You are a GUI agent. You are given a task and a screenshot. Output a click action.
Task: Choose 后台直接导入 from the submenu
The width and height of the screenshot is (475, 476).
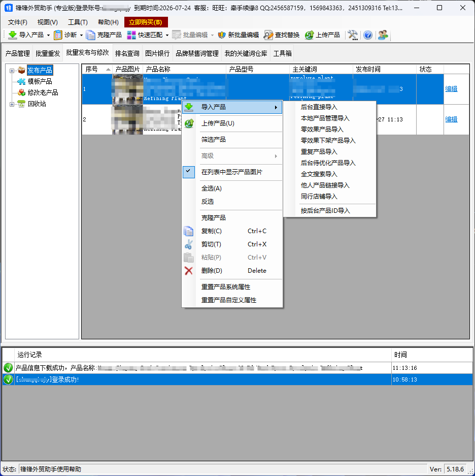(x=319, y=107)
